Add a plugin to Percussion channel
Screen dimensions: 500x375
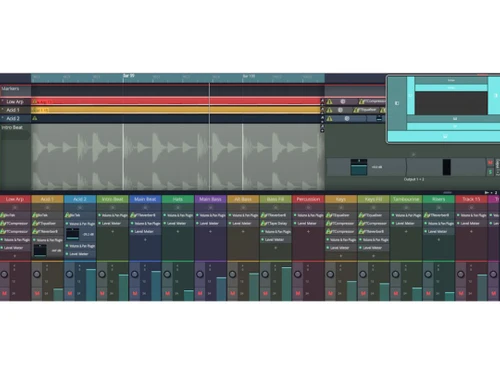(x=308, y=231)
